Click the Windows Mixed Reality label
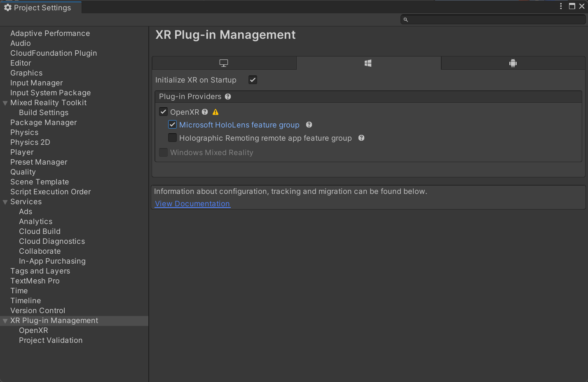 pos(212,153)
